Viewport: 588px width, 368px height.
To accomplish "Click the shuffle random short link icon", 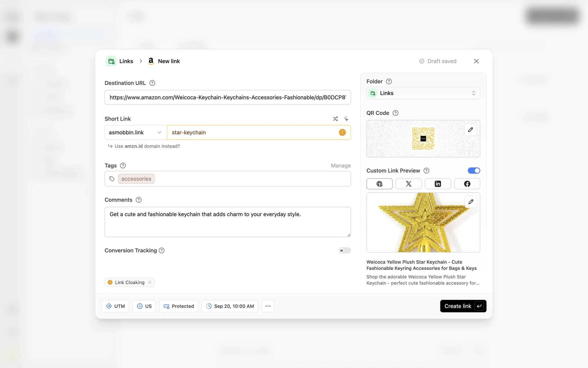I will pos(335,119).
